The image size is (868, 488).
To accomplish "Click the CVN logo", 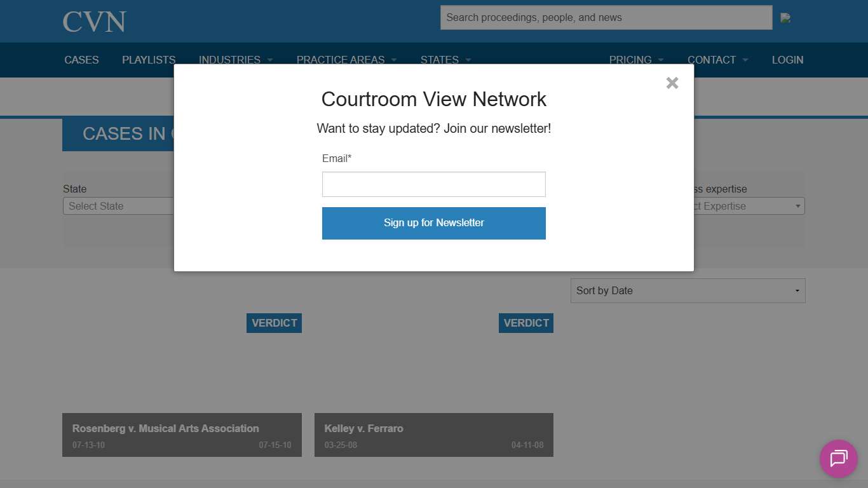I will [x=94, y=21].
